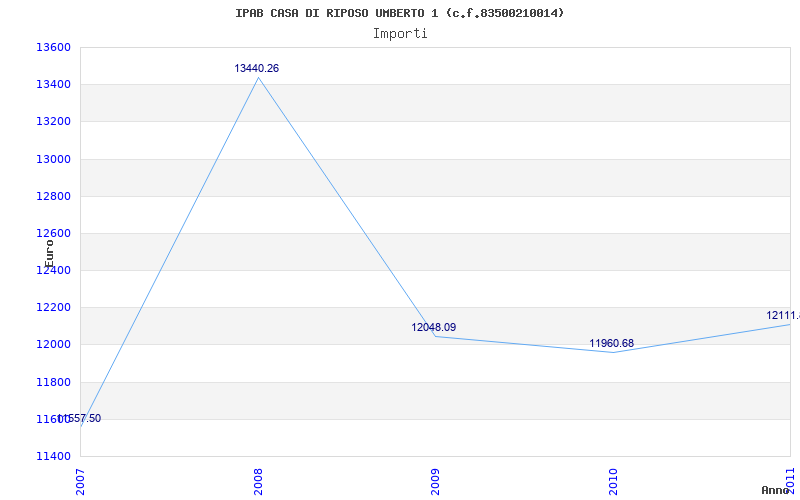Click the 11400 y-axis label
This screenshot has width=800, height=500.
click(53, 456)
